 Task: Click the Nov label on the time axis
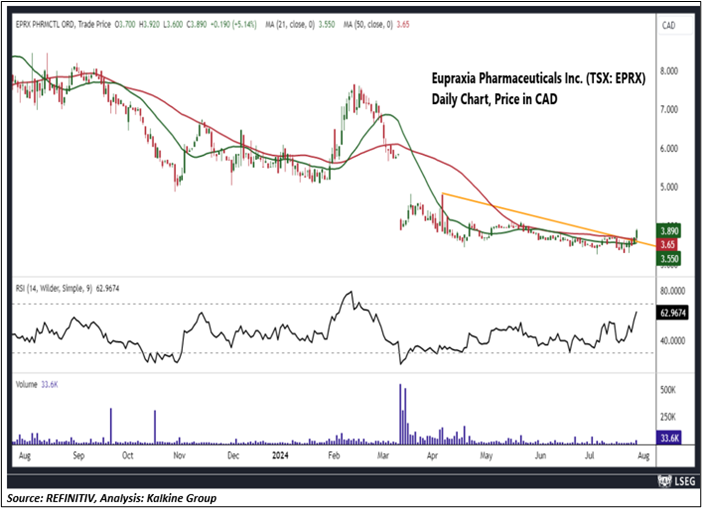(179, 456)
